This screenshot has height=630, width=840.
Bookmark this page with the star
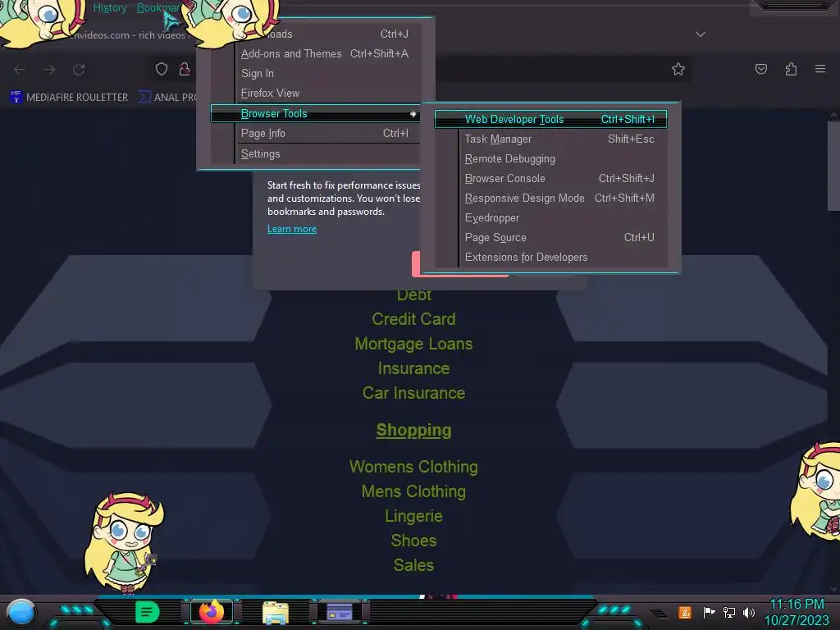tap(678, 69)
